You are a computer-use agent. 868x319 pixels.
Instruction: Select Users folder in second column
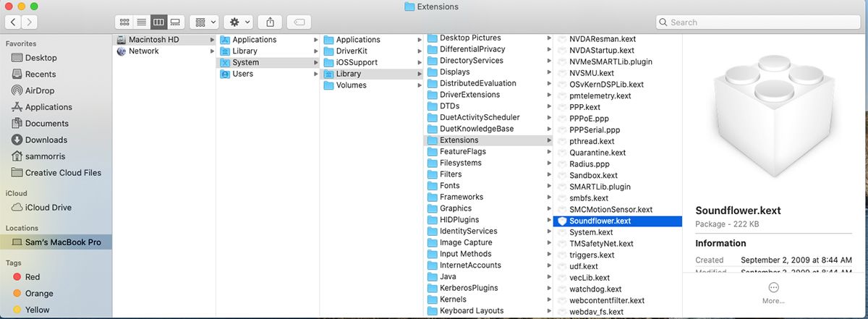(268, 74)
